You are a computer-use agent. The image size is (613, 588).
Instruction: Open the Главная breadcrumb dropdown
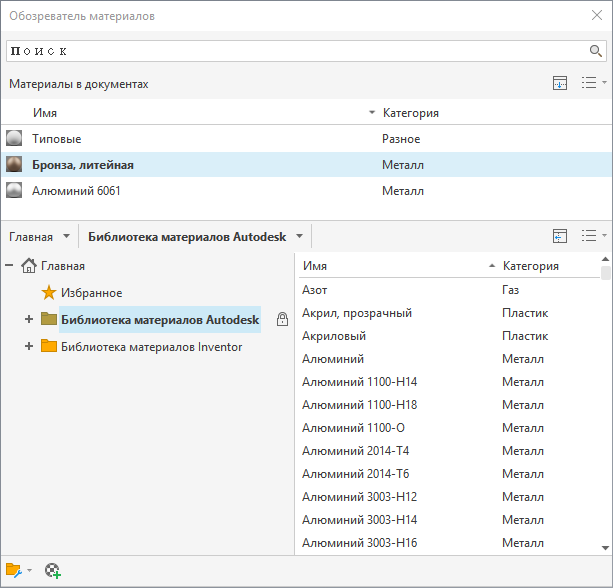(x=66, y=237)
